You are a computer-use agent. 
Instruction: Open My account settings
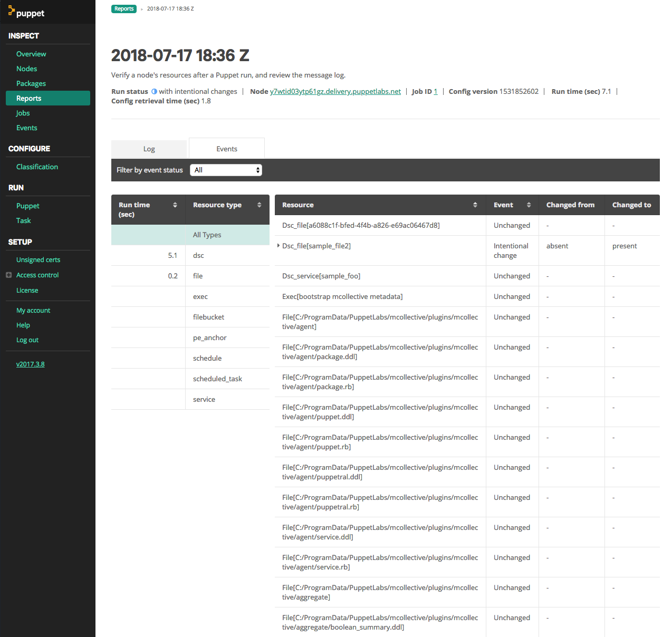[x=33, y=310]
